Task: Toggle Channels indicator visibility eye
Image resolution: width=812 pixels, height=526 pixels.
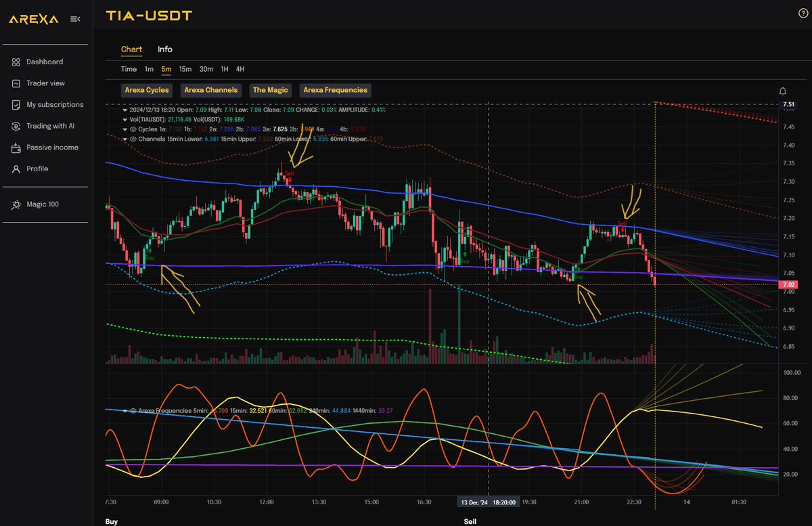Action: coord(133,139)
